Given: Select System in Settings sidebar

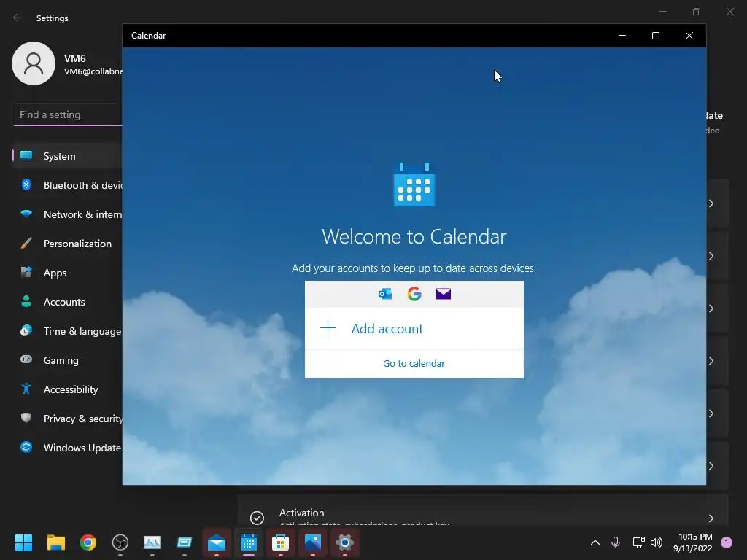Looking at the screenshot, I should [67, 156].
